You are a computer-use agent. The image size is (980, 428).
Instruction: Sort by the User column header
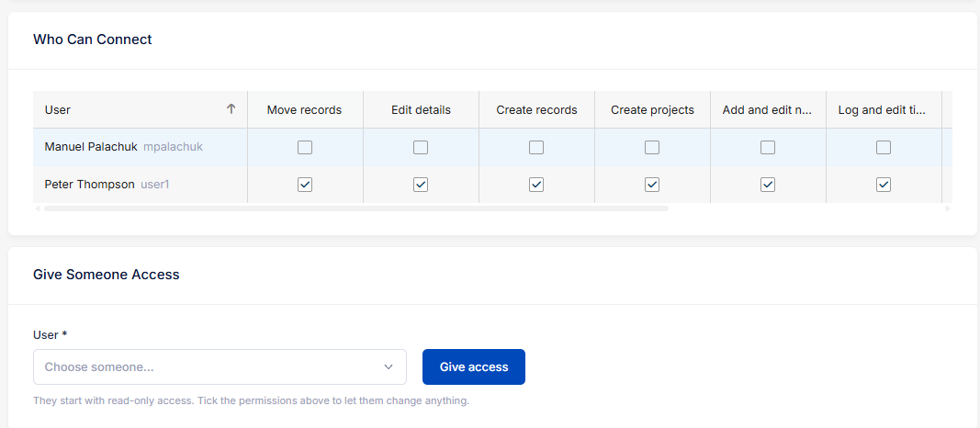pos(140,110)
